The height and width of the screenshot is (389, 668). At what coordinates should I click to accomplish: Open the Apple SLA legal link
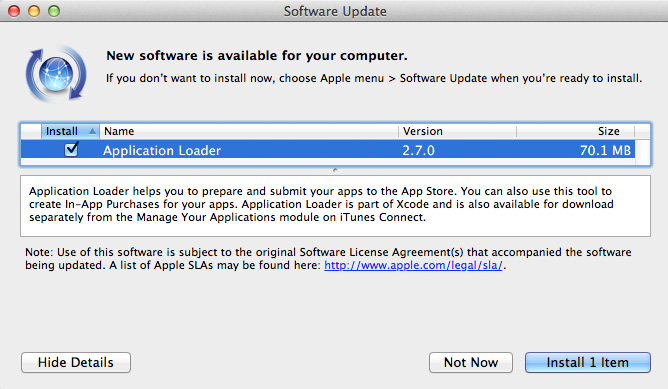(413, 265)
